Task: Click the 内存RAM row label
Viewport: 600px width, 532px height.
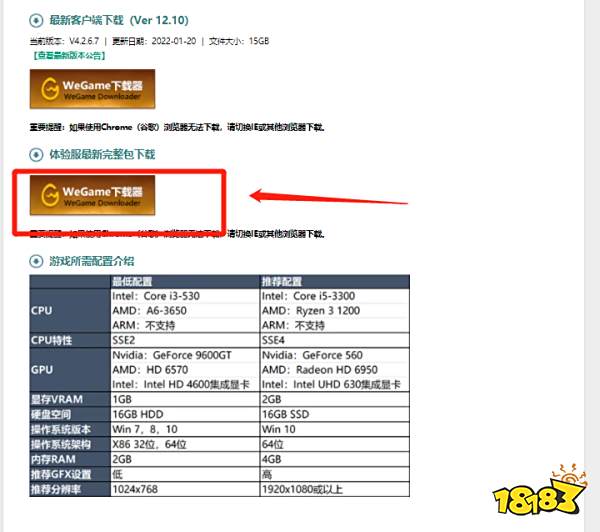Action: tap(70, 459)
